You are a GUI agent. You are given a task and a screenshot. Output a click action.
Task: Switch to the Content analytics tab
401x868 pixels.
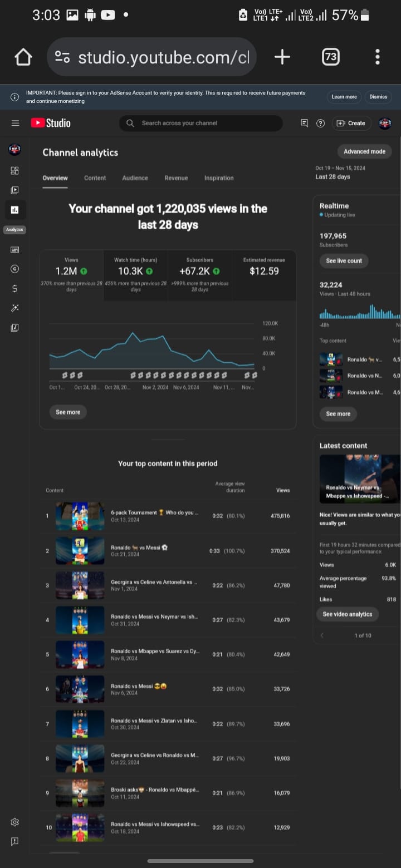(95, 178)
